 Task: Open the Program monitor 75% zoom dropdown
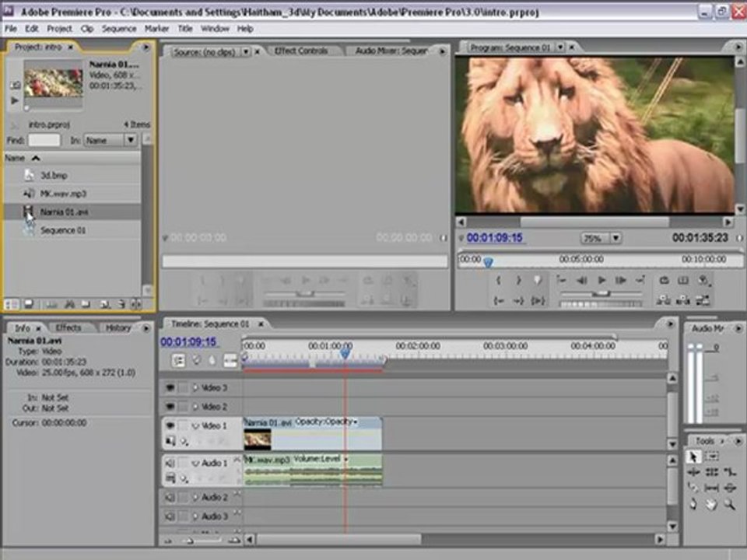616,238
